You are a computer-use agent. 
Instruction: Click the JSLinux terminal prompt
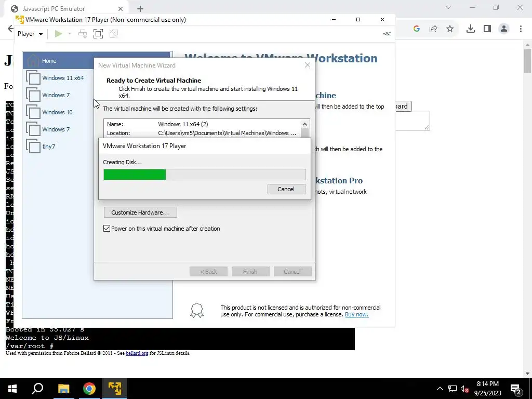[30, 345]
